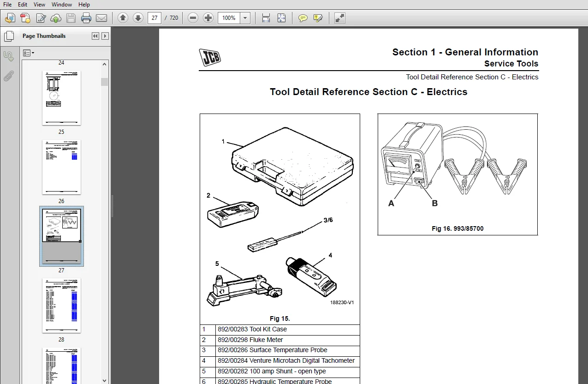Screen dimensions: 588x384
Task: Click the '892/00298 Fluke Meter' table row
Action: [x=280, y=340]
